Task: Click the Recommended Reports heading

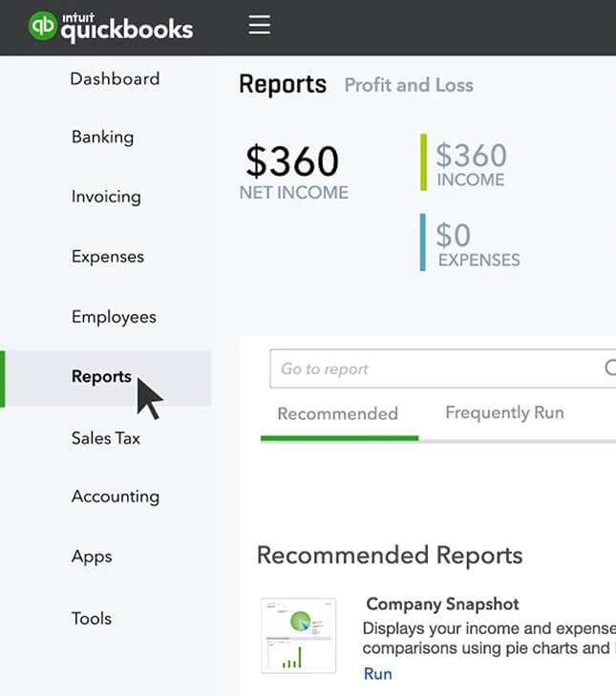Action: tap(390, 556)
